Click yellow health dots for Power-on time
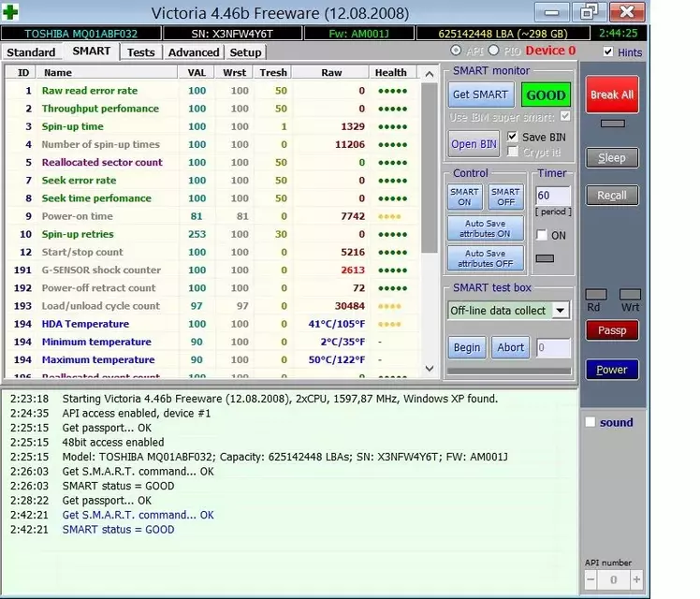The image size is (700, 599). click(x=389, y=216)
